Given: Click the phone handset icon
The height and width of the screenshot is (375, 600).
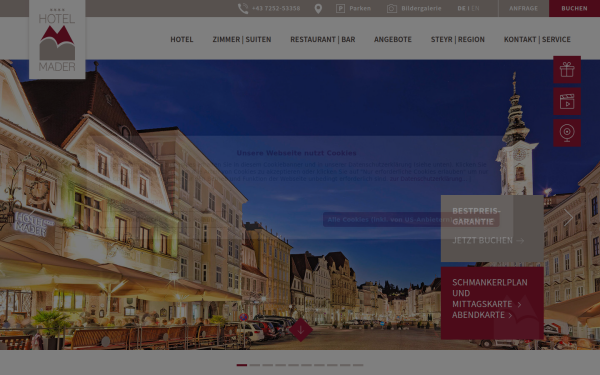Looking at the screenshot, I should (243, 8).
